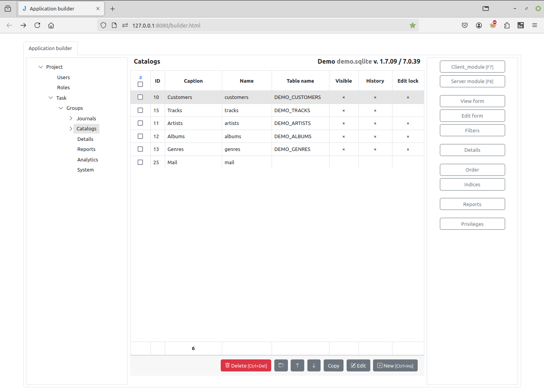Collapse the Project tree node
Image resolution: width=544 pixels, height=392 pixels.
pos(40,67)
